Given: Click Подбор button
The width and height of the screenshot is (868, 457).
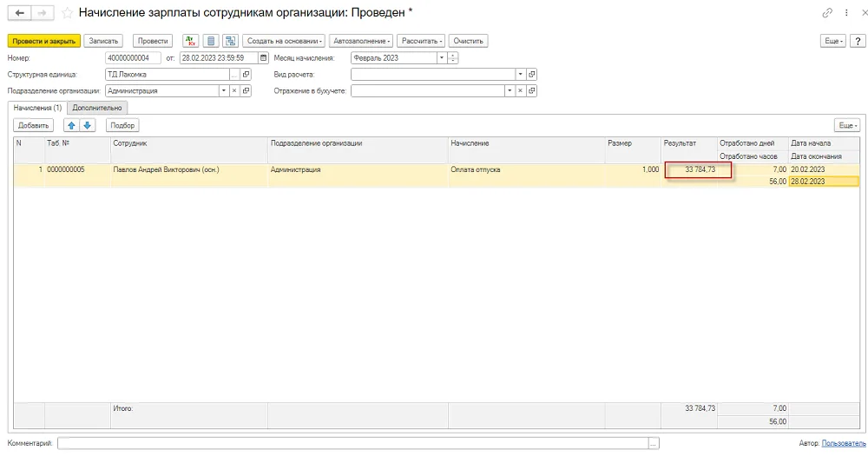Looking at the screenshot, I should click(x=122, y=126).
